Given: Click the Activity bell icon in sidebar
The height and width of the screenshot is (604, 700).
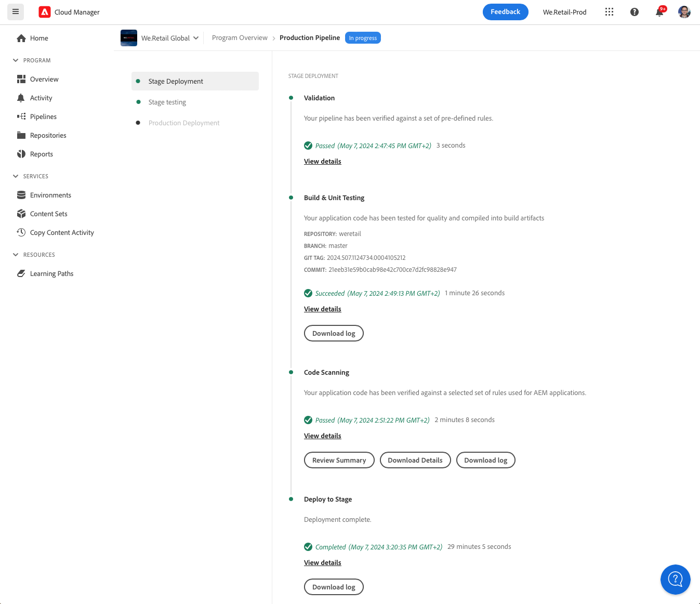Looking at the screenshot, I should point(21,98).
